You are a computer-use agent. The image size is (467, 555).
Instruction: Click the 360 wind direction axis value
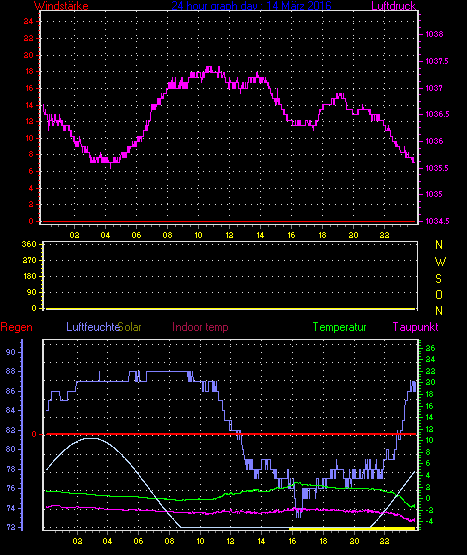pos(29,244)
